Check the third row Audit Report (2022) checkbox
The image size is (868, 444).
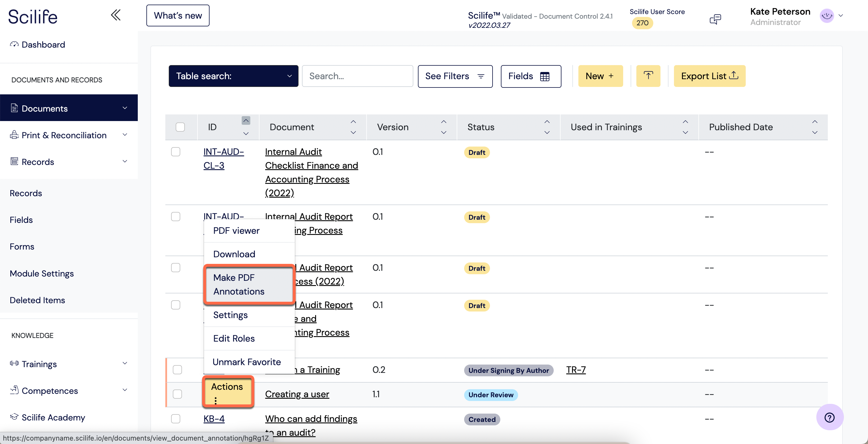click(x=176, y=268)
